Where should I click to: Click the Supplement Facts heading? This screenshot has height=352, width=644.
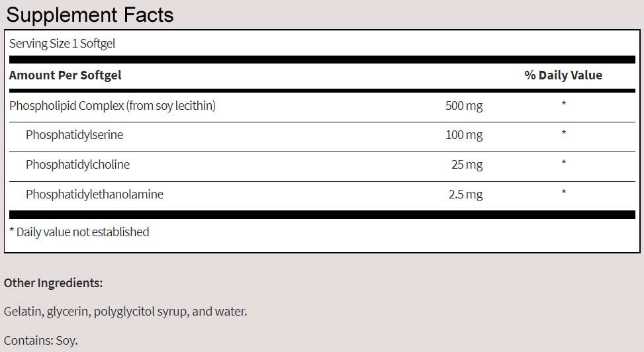pos(89,14)
